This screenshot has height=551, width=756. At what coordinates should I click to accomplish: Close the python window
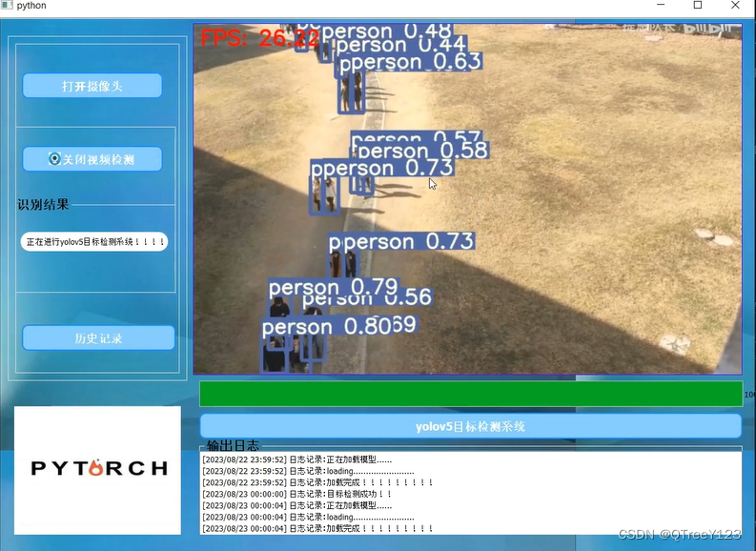pyautogui.click(x=735, y=5)
